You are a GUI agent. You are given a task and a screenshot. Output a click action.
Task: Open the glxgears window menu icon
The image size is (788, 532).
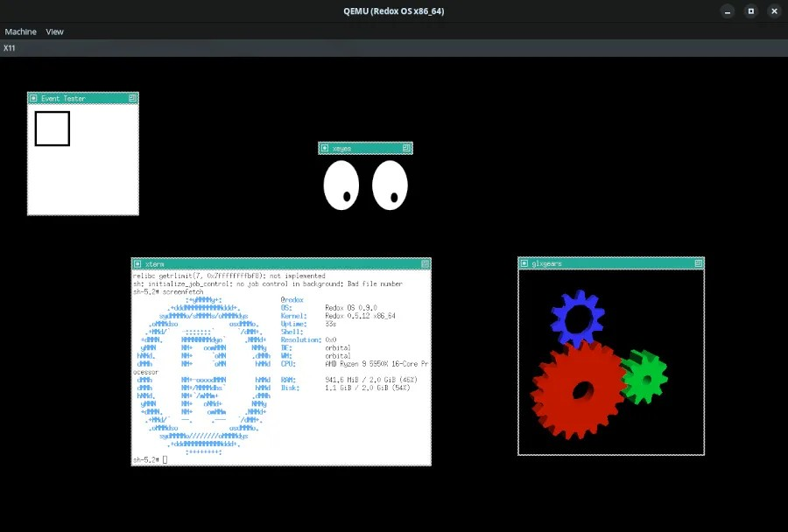(526, 262)
